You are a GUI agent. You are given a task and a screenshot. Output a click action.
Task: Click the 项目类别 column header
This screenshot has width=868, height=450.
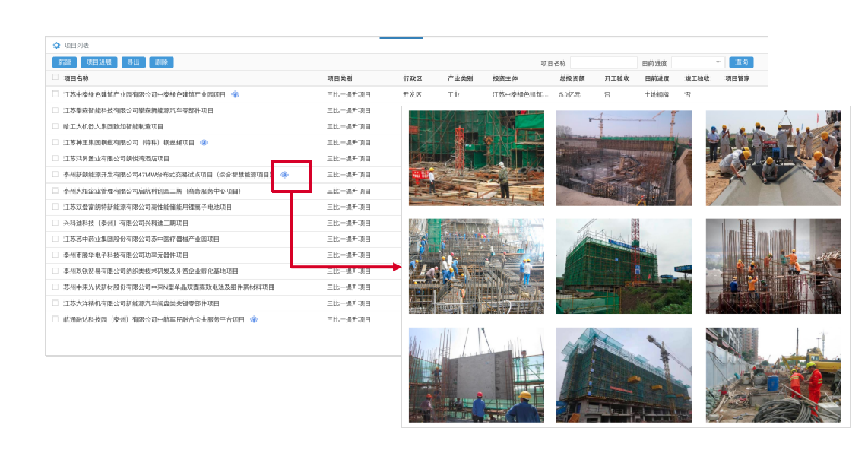coord(339,78)
